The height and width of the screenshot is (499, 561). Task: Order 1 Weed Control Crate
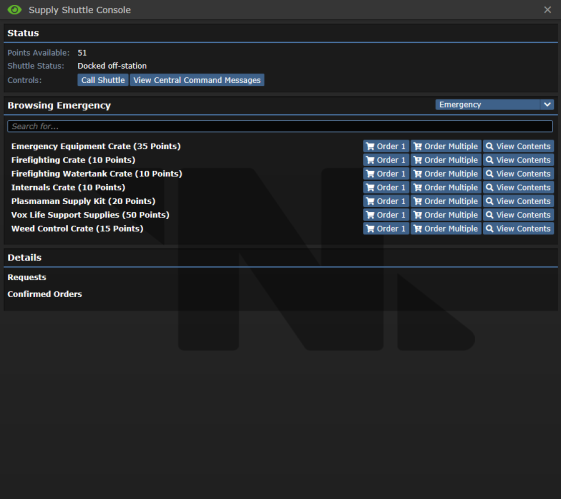click(x=386, y=229)
